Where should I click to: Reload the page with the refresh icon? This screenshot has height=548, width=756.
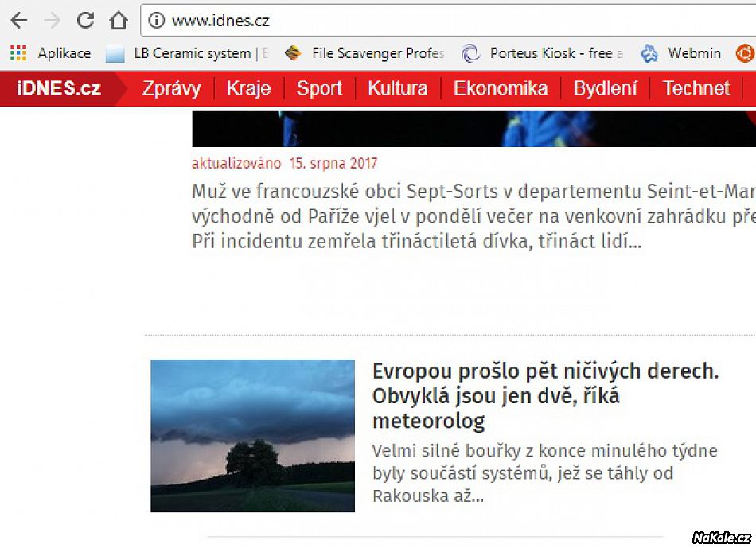pyautogui.click(x=85, y=20)
